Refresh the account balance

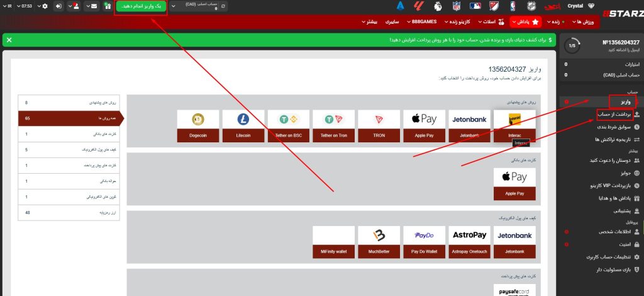pos(223,6)
